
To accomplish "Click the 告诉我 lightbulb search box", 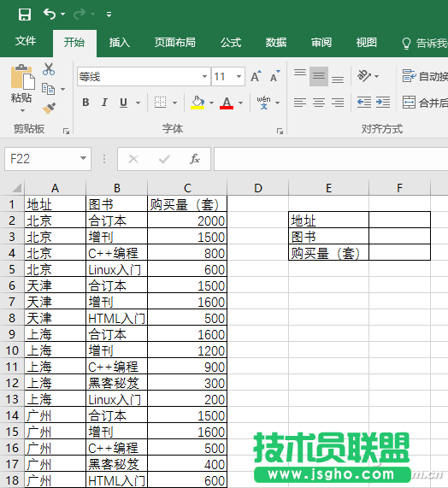I will pos(424,44).
